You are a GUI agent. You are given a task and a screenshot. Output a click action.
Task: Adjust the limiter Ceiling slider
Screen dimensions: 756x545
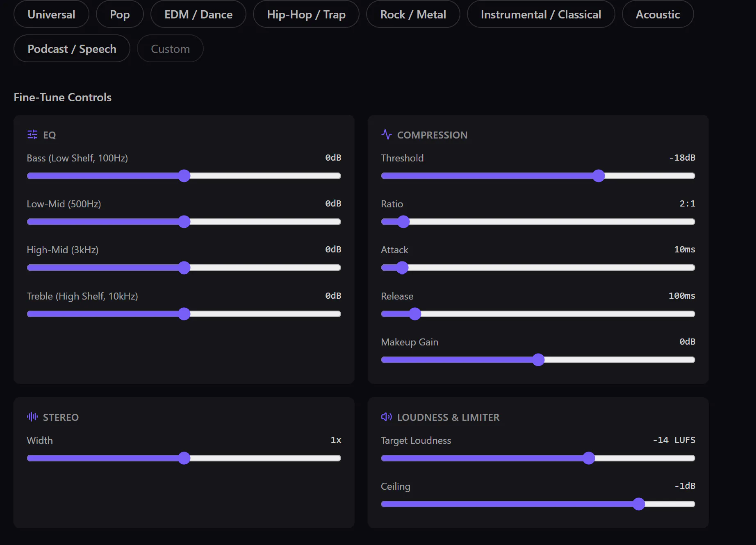pos(538,504)
